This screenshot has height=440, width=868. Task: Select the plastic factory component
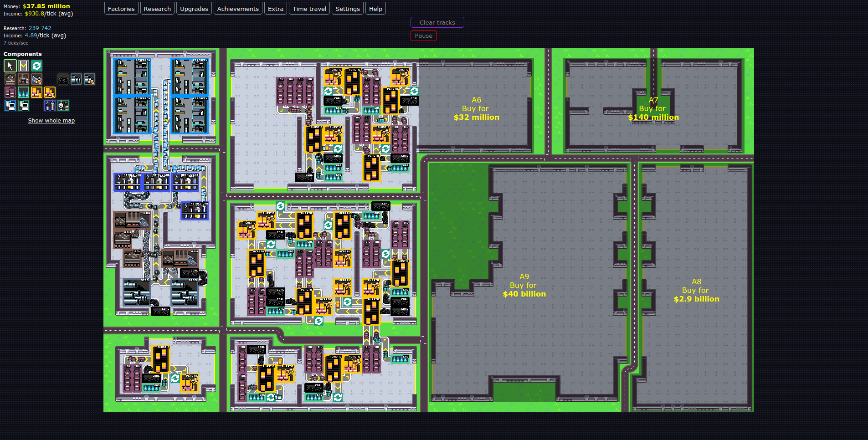point(36,92)
